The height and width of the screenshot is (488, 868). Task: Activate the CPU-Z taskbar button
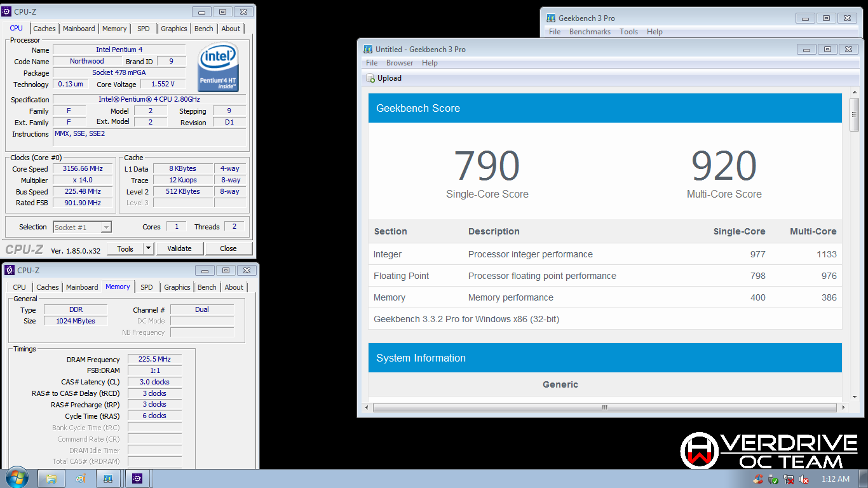click(x=138, y=478)
